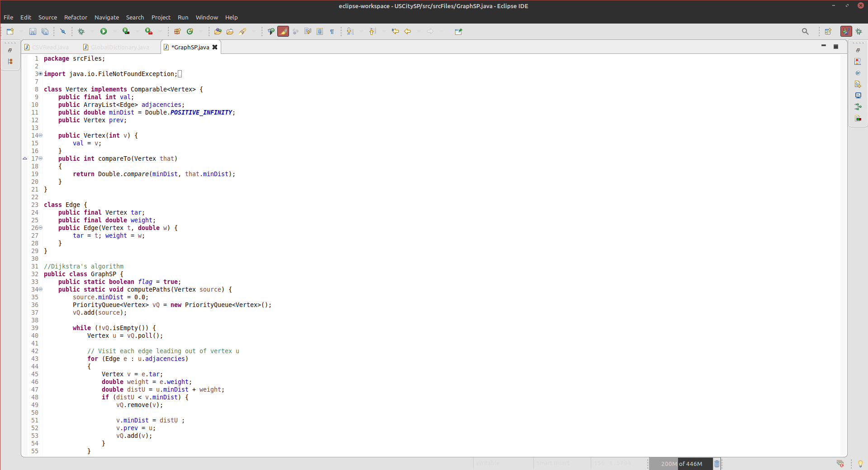868x470 pixels.
Task: Save the current GraphSP.java file
Action: click(33, 31)
